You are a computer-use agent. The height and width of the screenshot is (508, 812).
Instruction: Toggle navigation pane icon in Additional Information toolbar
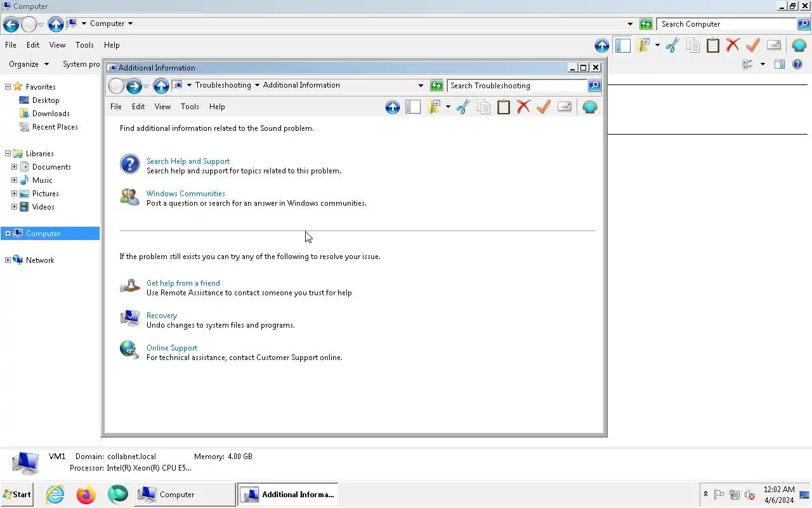(413, 107)
